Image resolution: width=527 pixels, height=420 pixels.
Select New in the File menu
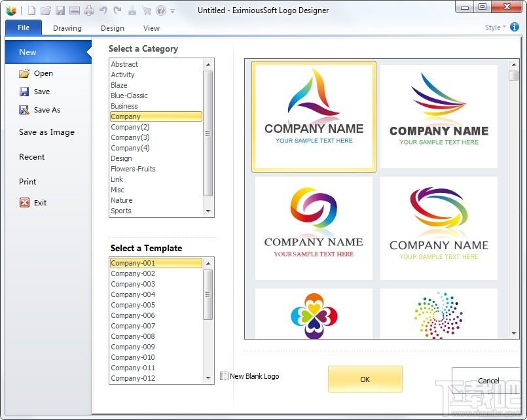click(48, 52)
